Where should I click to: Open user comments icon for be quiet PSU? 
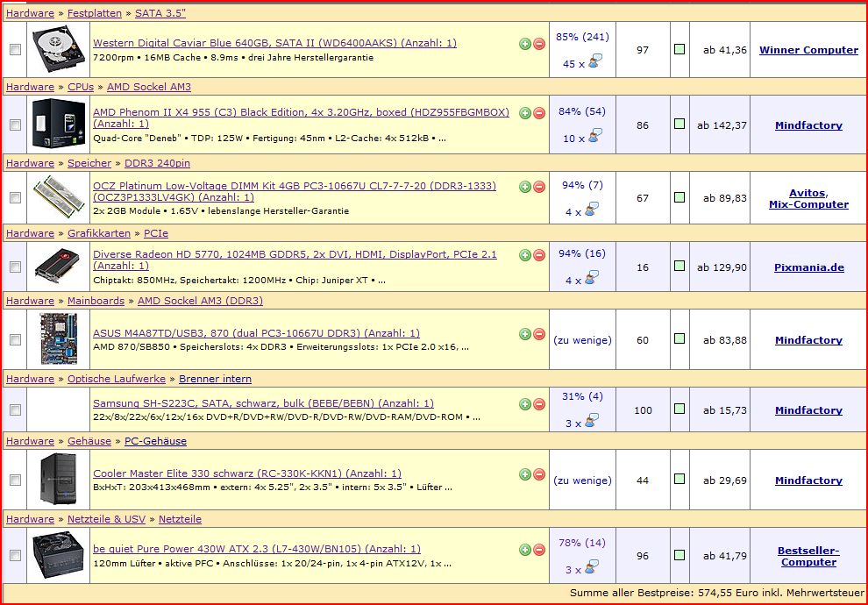coord(592,566)
